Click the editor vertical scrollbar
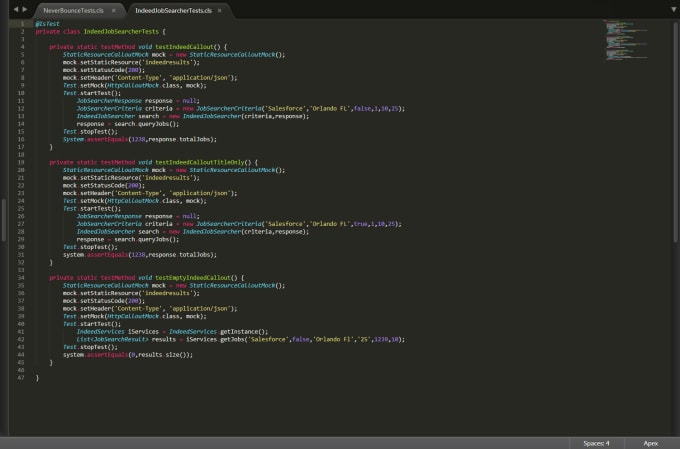The height and width of the screenshot is (449, 680). [676, 132]
